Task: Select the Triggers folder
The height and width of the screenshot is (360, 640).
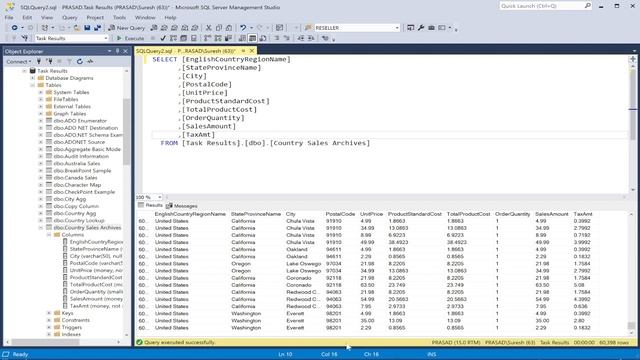Action: (72, 327)
